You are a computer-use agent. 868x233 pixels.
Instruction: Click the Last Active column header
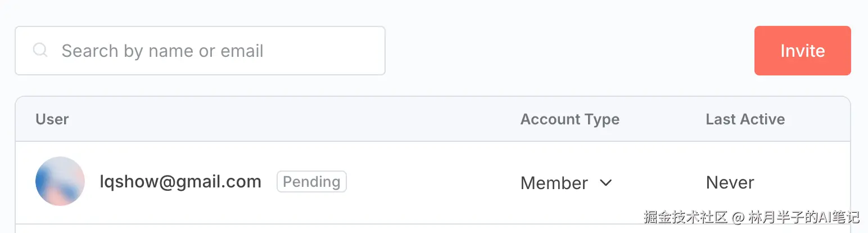[x=745, y=119]
